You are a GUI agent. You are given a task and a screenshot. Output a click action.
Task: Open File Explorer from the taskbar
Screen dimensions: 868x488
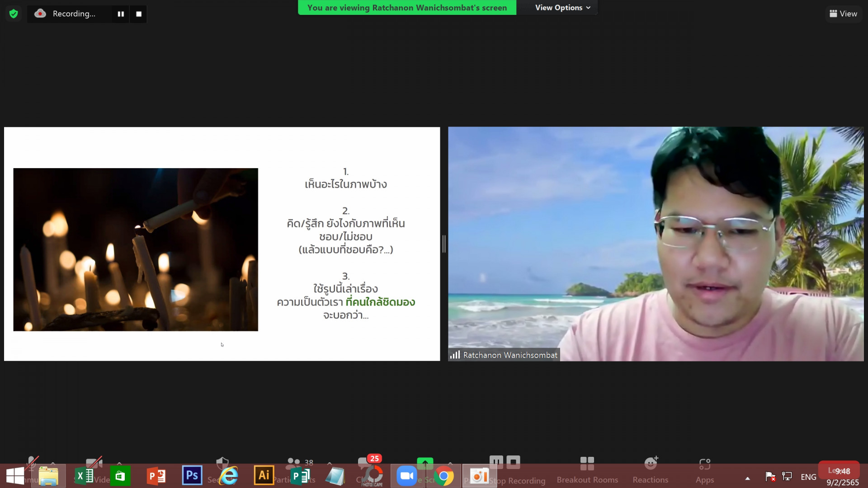[x=48, y=476]
